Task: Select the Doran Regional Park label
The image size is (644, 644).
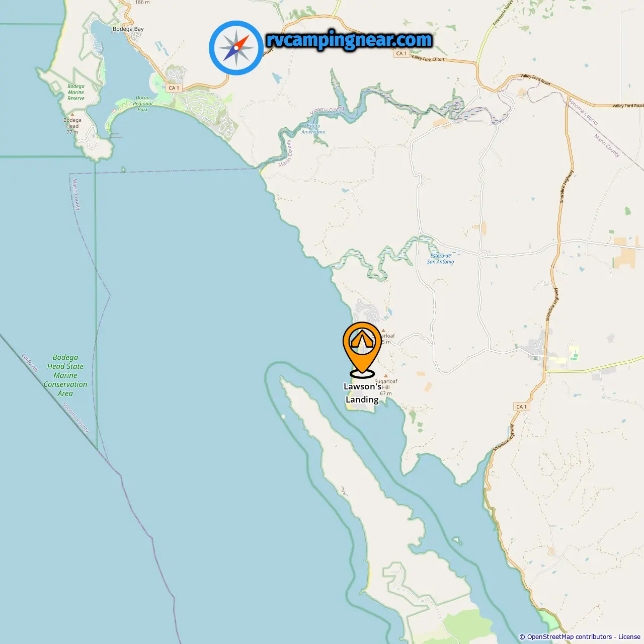Action: (143, 104)
